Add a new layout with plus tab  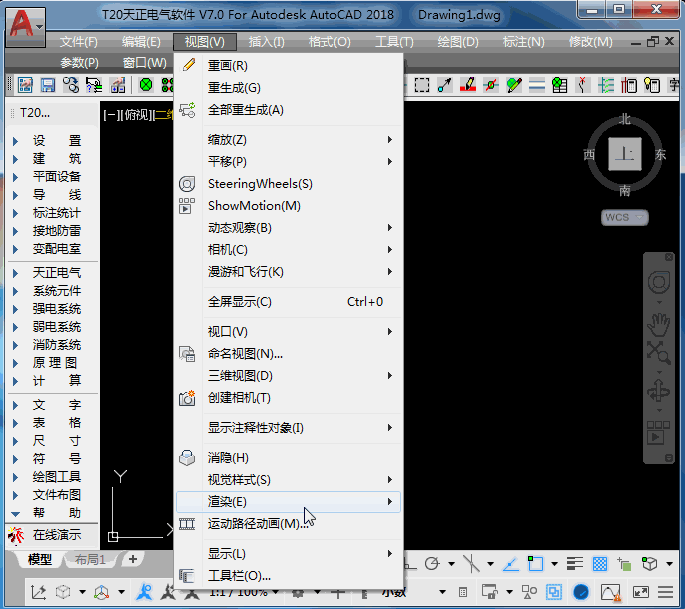(133, 559)
